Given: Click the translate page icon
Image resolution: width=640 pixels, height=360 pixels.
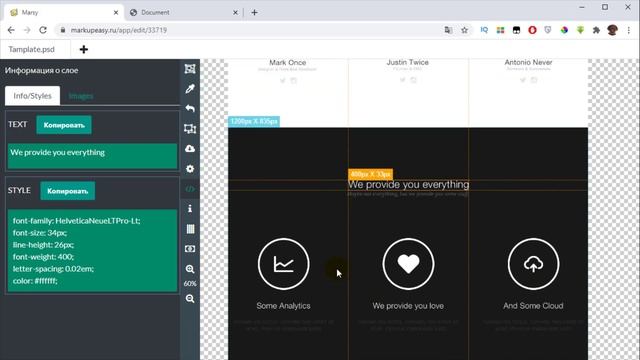Looking at the screenshot, I should [448, 30].
